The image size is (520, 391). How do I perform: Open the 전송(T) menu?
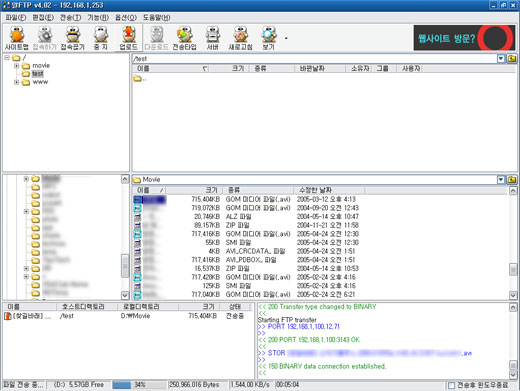(70, 18)
